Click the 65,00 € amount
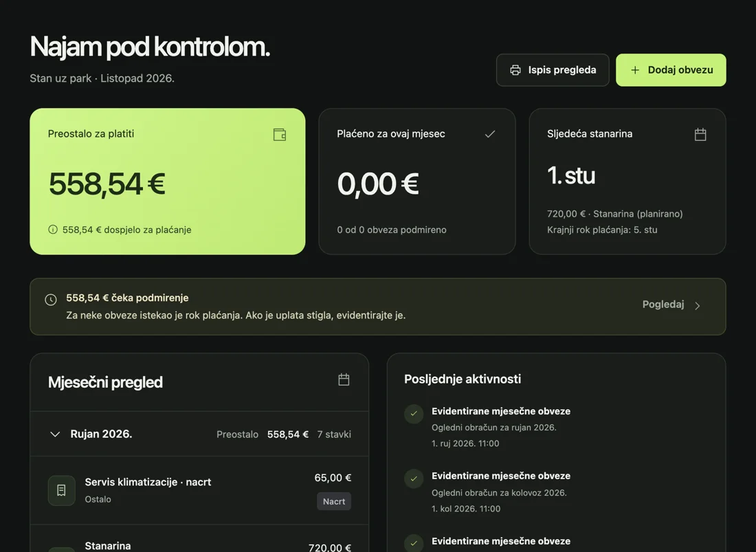 (x=333, y=478)
